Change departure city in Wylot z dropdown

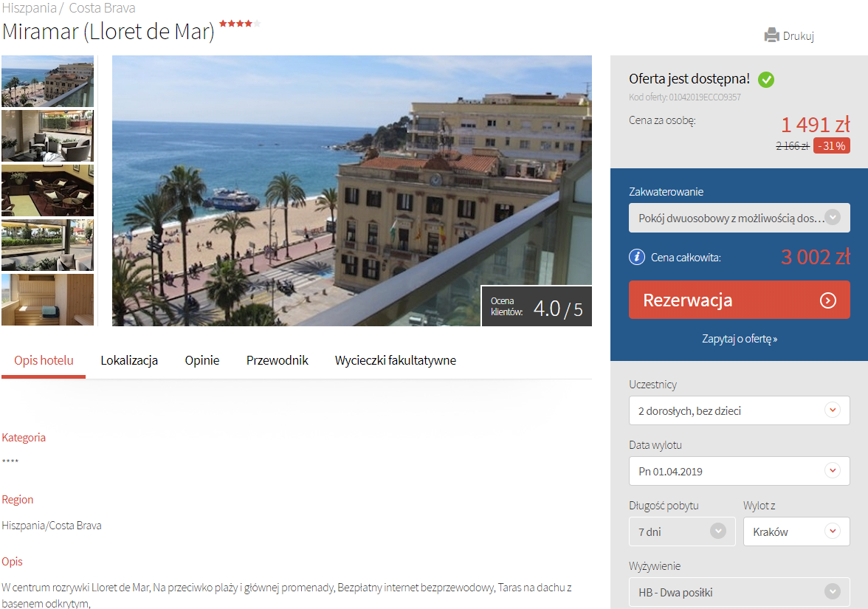point(796,531)
